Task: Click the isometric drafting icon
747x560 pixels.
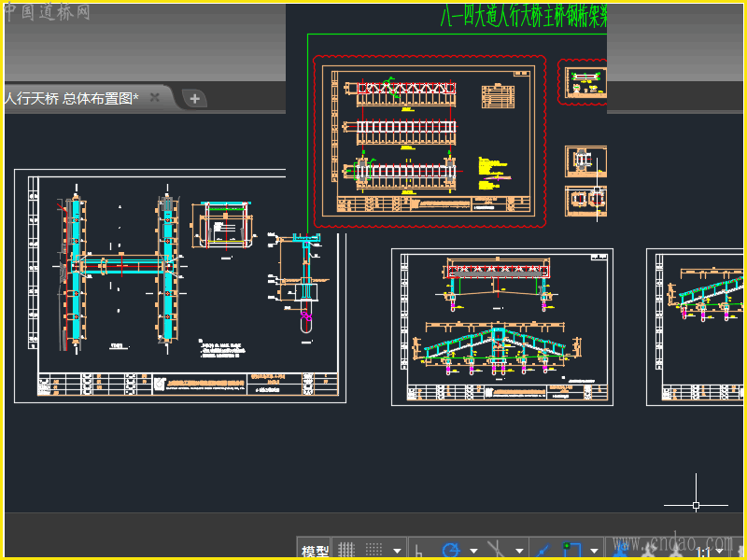Action: pyautogui.click(x=497, y=551)
